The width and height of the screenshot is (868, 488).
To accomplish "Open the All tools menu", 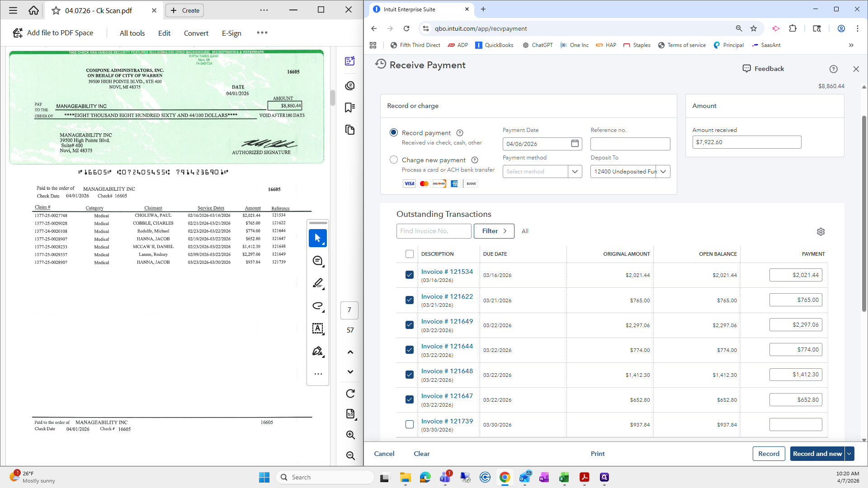I will click(132, 33).
